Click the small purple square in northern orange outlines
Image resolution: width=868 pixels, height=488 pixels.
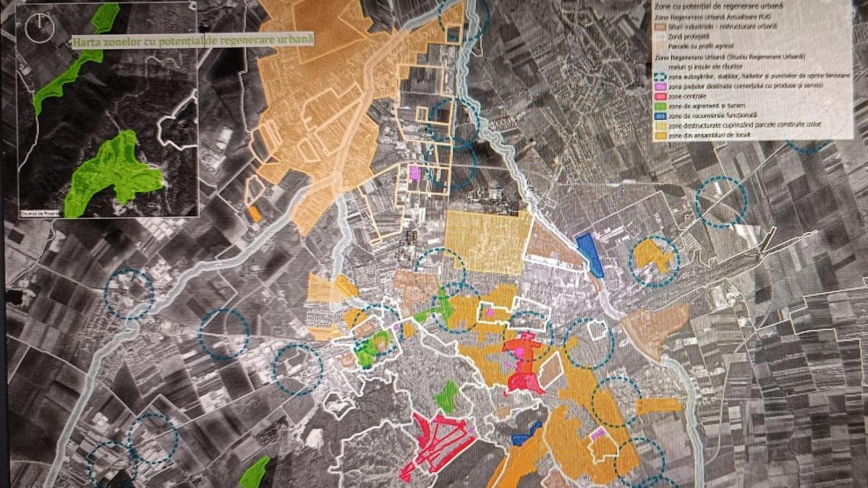(x=414, y=173)
